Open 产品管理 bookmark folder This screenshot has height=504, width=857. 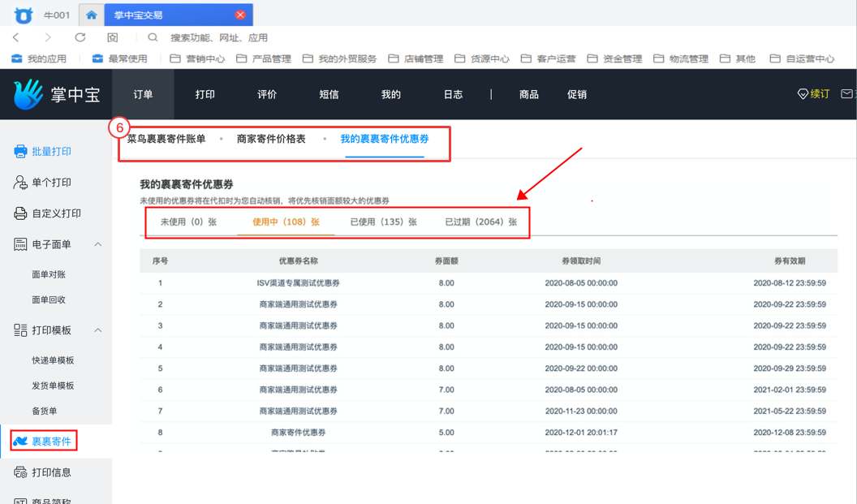[264, 58]
